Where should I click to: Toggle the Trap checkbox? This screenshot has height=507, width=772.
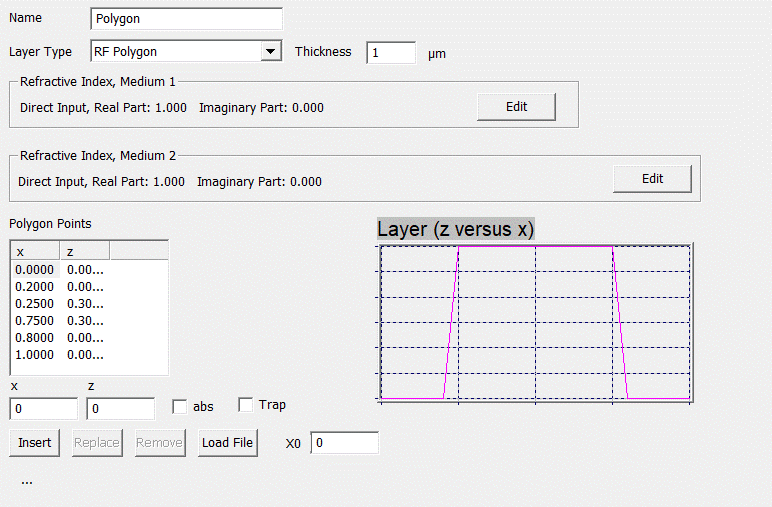pos(246,405)
